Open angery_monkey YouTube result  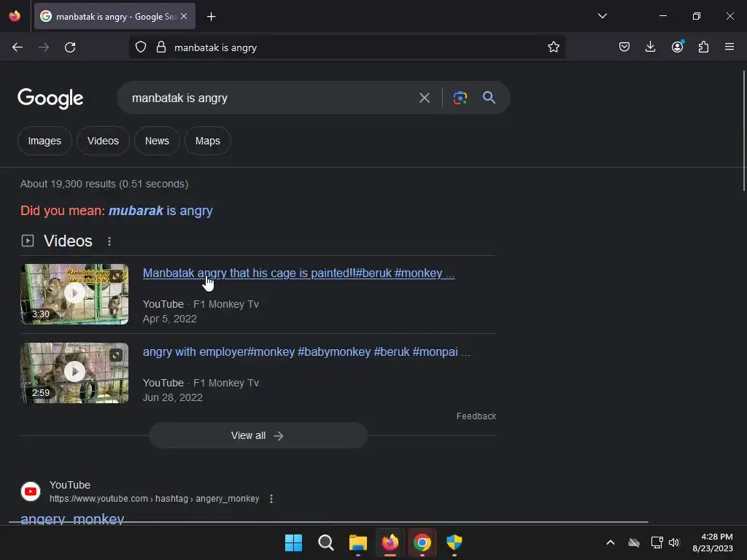click(x=72, y=518)
